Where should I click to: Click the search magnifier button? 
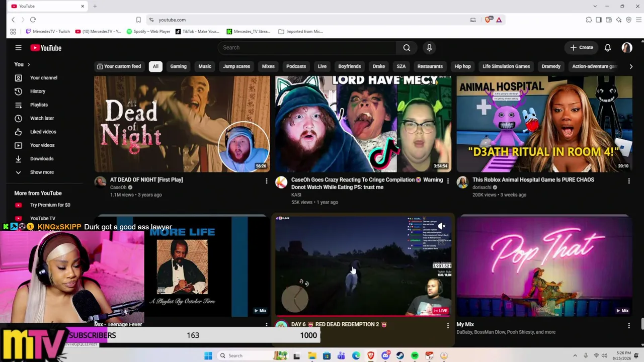(x=407, y=48)
